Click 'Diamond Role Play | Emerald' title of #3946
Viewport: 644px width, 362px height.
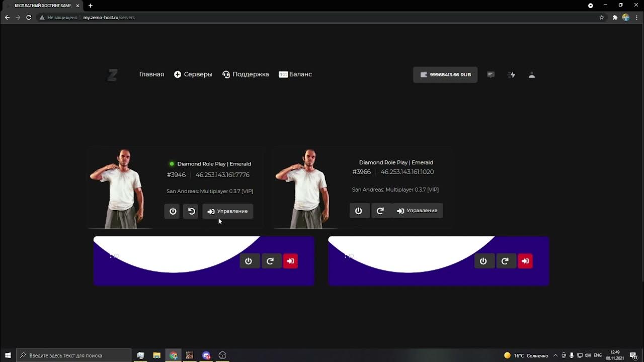214,164
